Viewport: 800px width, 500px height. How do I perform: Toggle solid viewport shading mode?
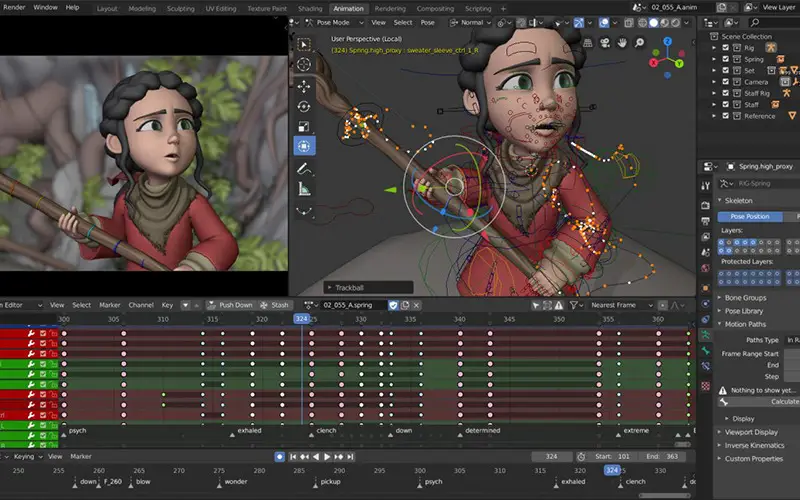click(x=654, y=22)
